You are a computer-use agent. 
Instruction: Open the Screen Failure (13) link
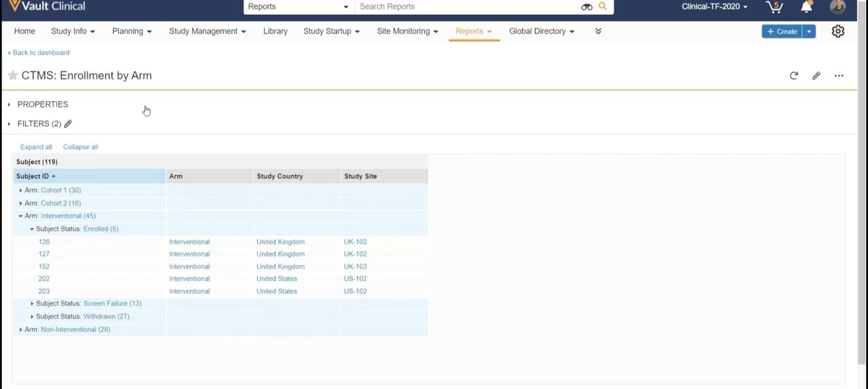113,304
